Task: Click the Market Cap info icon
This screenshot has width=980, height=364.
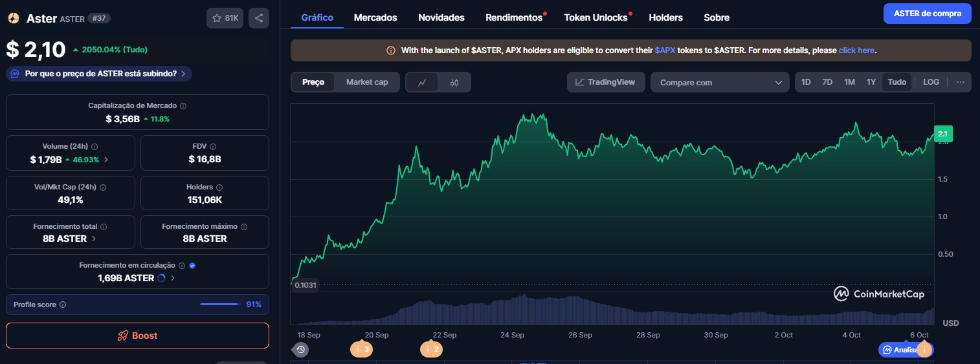Action: (x=183, y=105)
